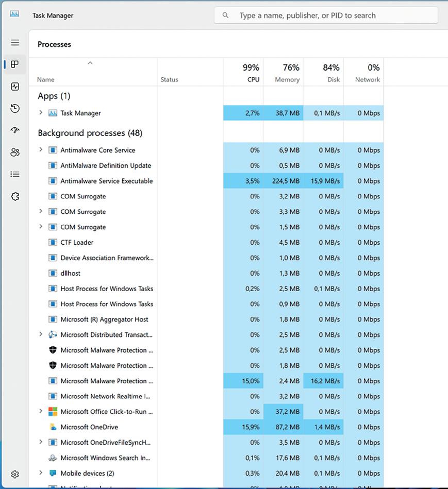Click the AntiMalware Definition Update icon
Screen dimensions: 448x489
pos(53,165)
